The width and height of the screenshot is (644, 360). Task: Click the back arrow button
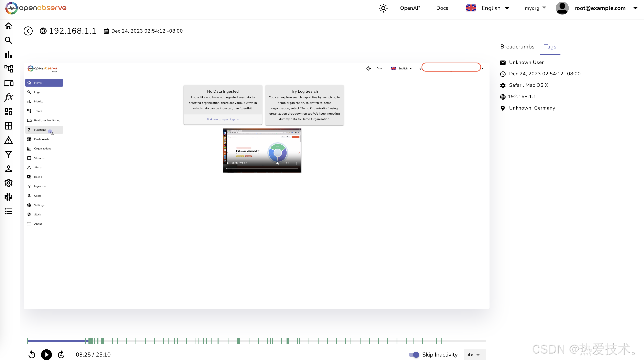click(x=28, y=31)
